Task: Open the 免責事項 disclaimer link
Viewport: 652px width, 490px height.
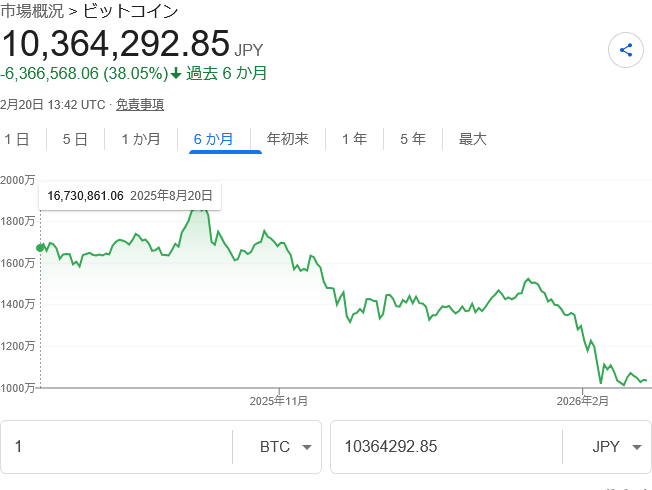Action: click(x=140, y=104)
